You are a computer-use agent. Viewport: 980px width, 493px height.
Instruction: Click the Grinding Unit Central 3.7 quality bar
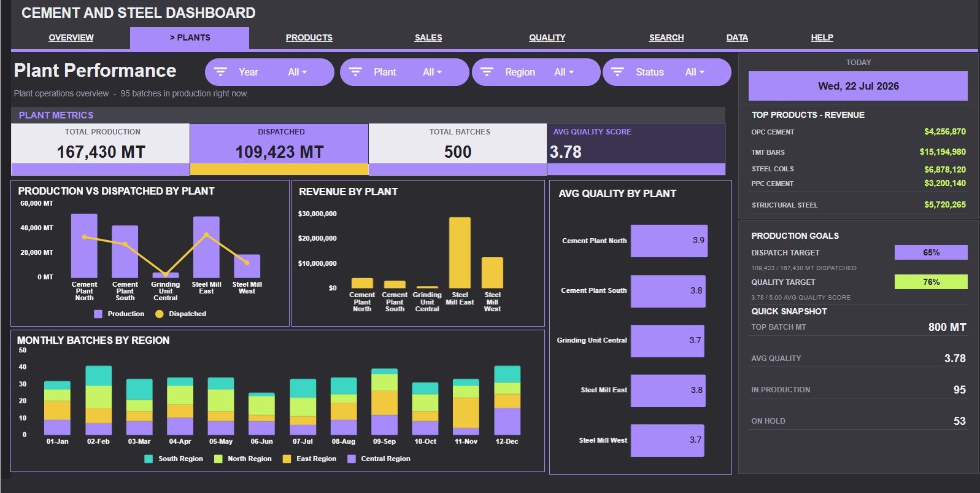(667, 340)
